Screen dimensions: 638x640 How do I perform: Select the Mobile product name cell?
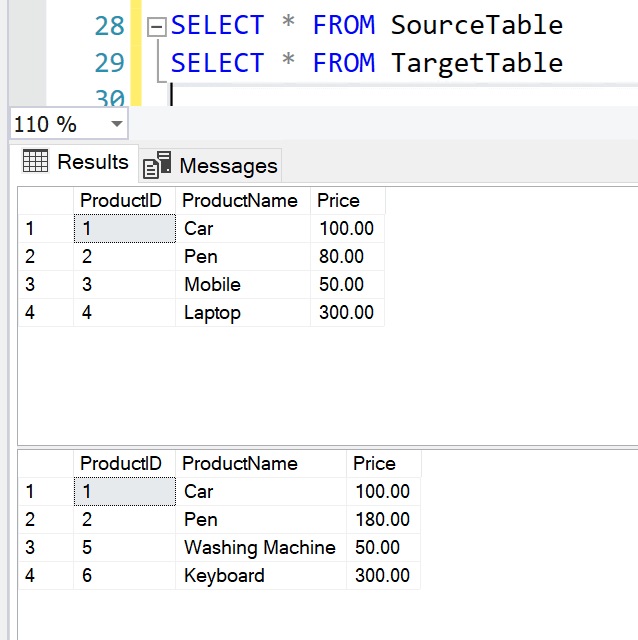[x=212, y=285]
